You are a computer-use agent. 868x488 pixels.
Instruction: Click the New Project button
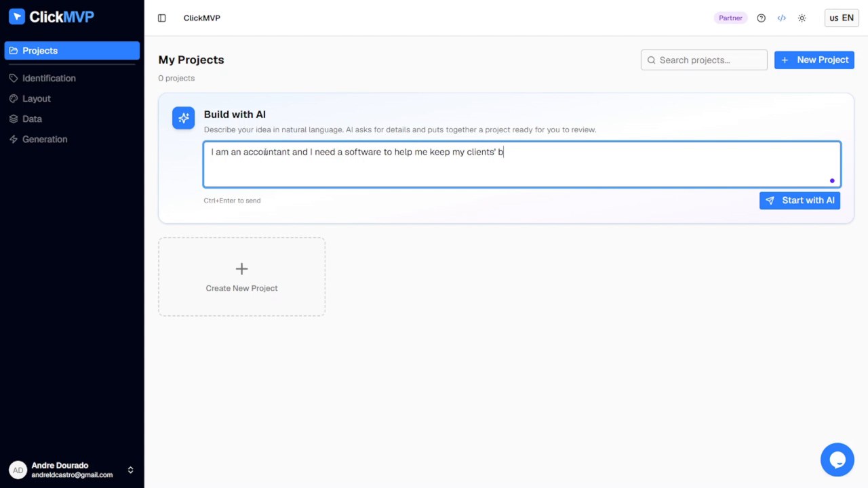(814, 60)
